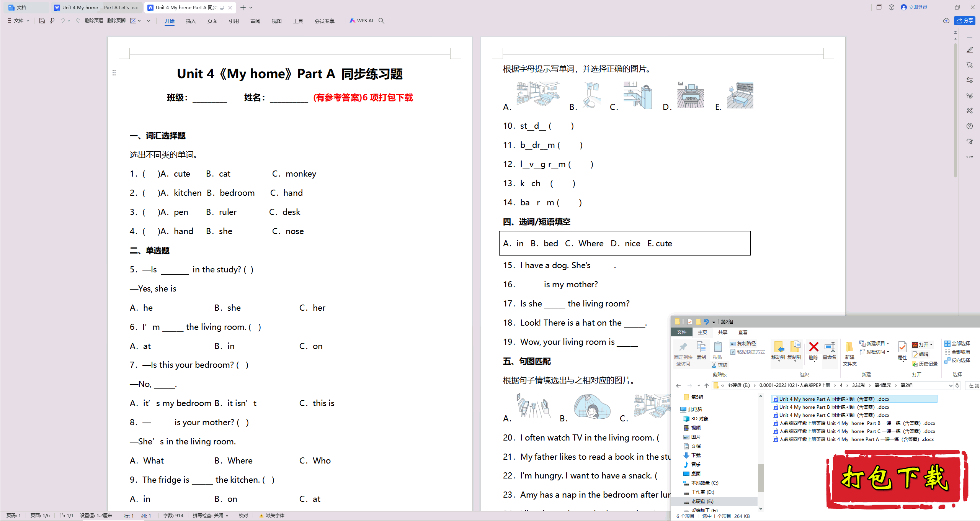This screenshot has height=521, width=980.
Task: Switch to the 审阅 ribbon tab
Action: [255, 21]
